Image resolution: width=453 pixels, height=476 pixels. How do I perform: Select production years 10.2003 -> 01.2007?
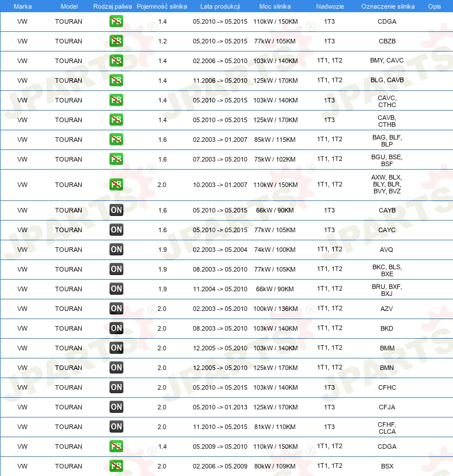(220, 185)
